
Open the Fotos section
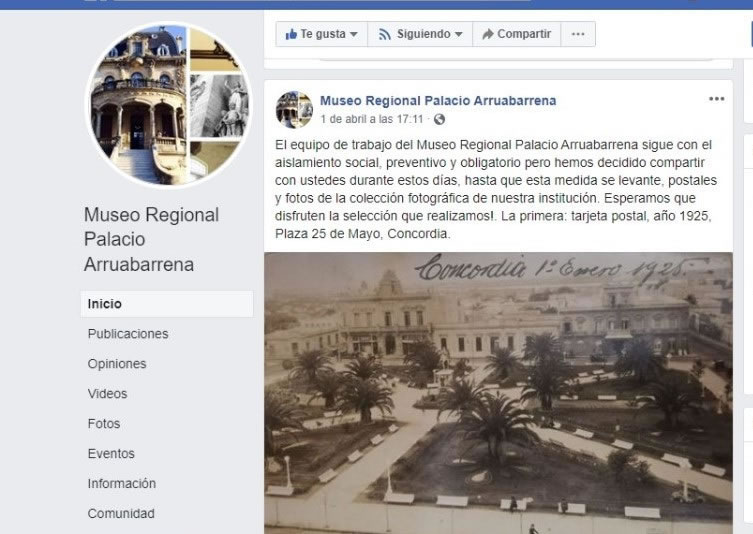point(104,424)
